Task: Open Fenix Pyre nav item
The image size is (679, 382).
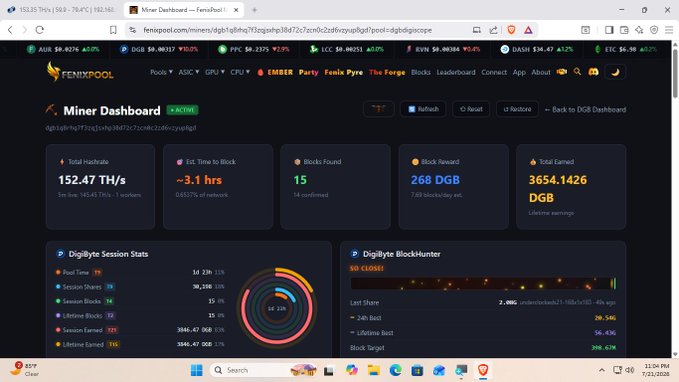Action: 343,72
